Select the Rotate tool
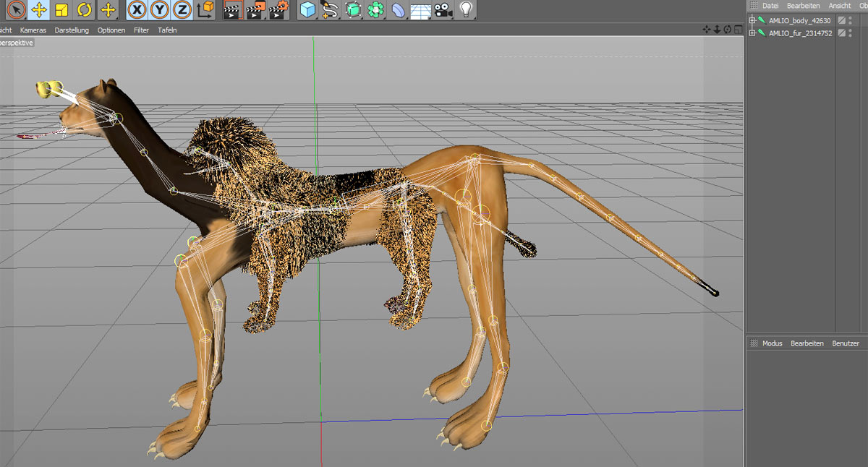This screenshot has width=868, height=467. click(x=85, y=9)
